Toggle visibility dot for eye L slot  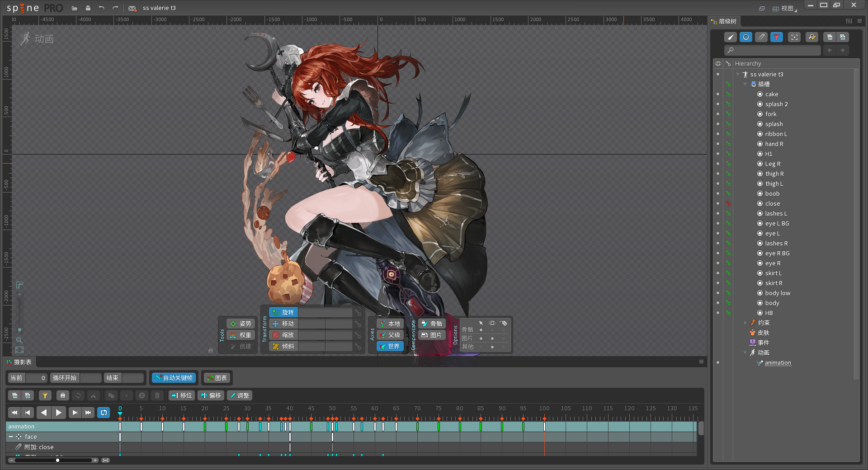pyautogui.click(x=718, y=233)
